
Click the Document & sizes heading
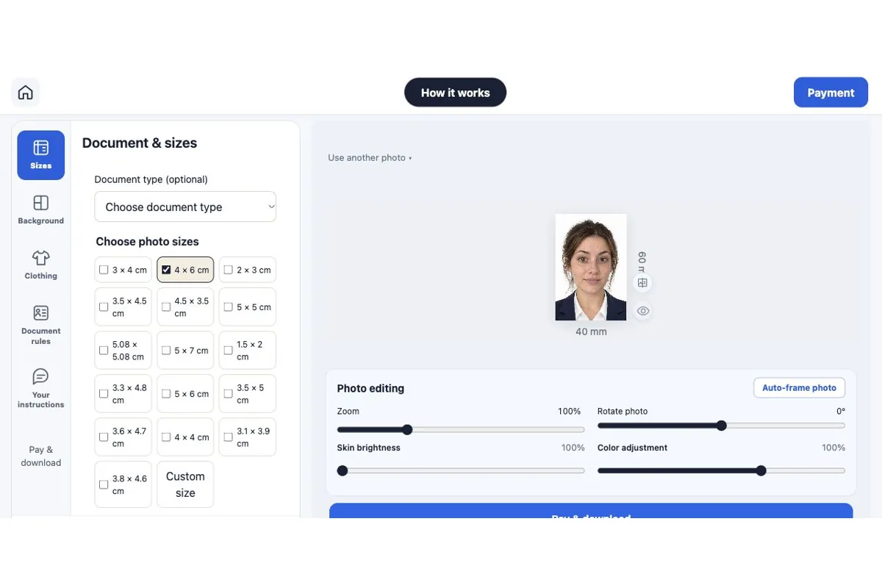(140, 143)
